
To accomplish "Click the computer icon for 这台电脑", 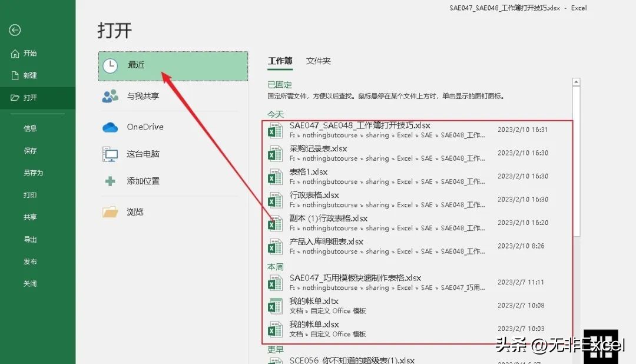I will pyautogui.click(x=110, y=154).
